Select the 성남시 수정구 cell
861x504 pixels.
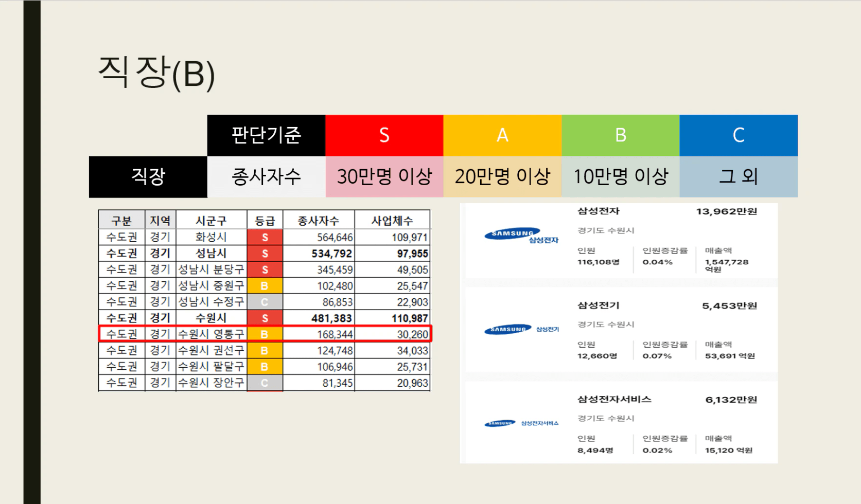click(x=211, y=302)
